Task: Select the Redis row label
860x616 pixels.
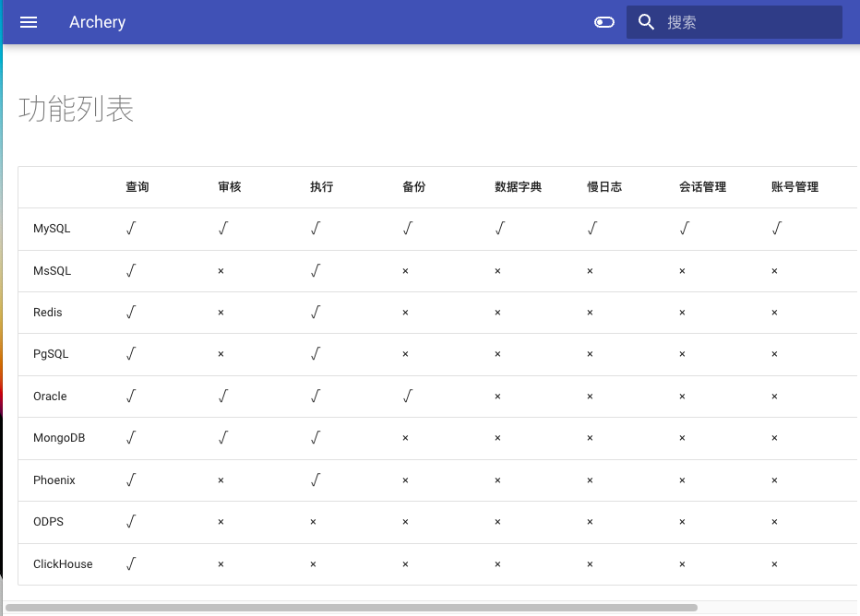Action: click(48, 313)
